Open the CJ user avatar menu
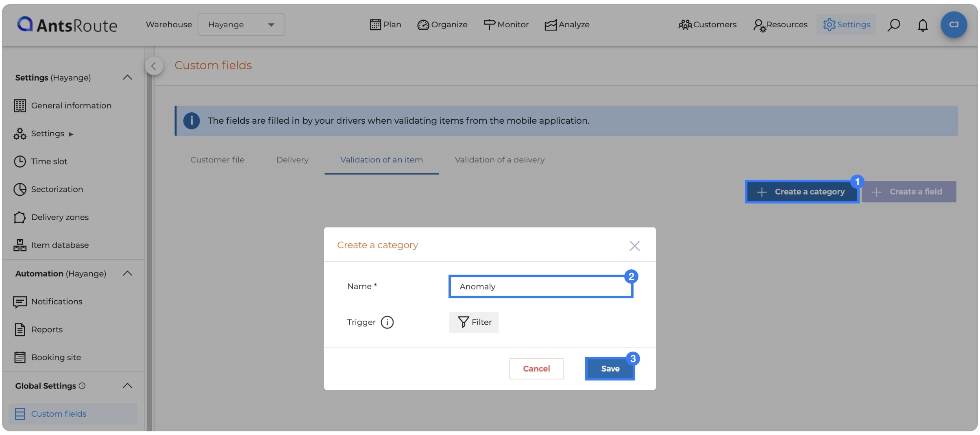The height and width of the screenshot is (435, 980). [x=954, y=24]
